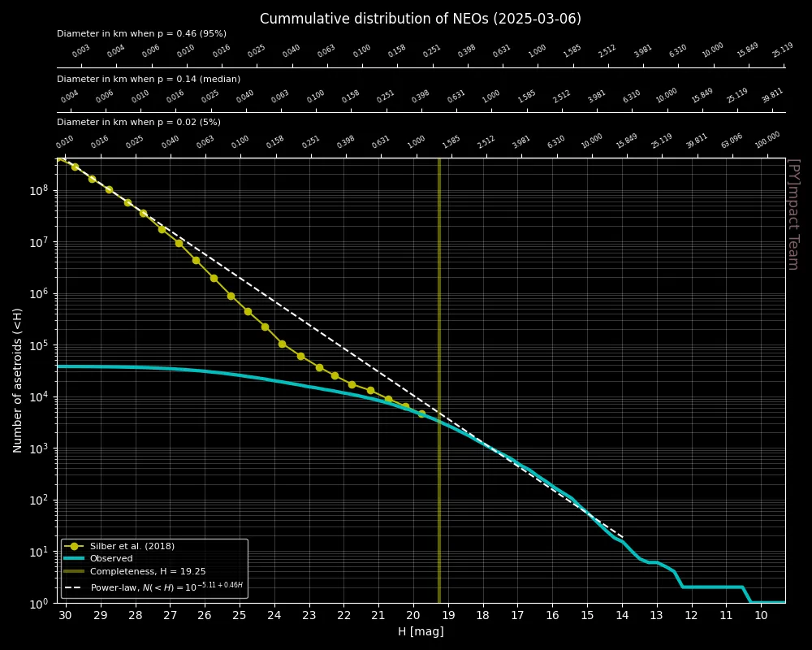The height and width of the screenshot is (650, 812).
Task: Click y-axis tick label 10^2
Action: [39, 500]
